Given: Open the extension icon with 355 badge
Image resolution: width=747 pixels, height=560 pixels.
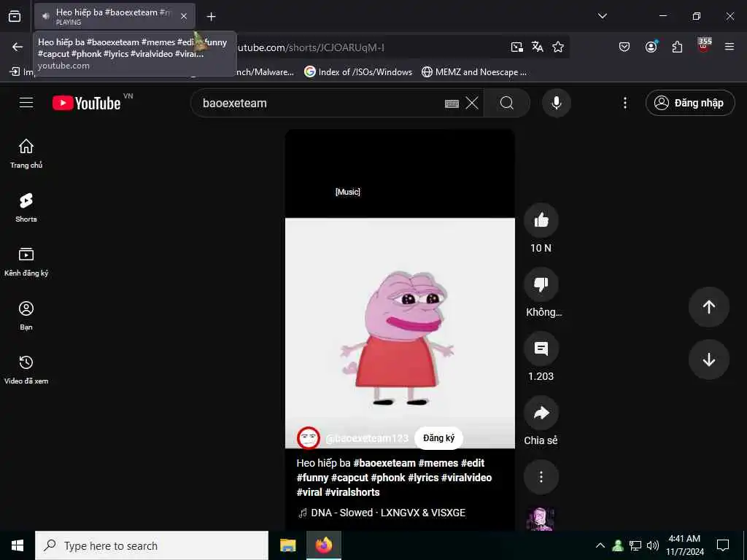Looking at the screenshot, I should (704, 46).
